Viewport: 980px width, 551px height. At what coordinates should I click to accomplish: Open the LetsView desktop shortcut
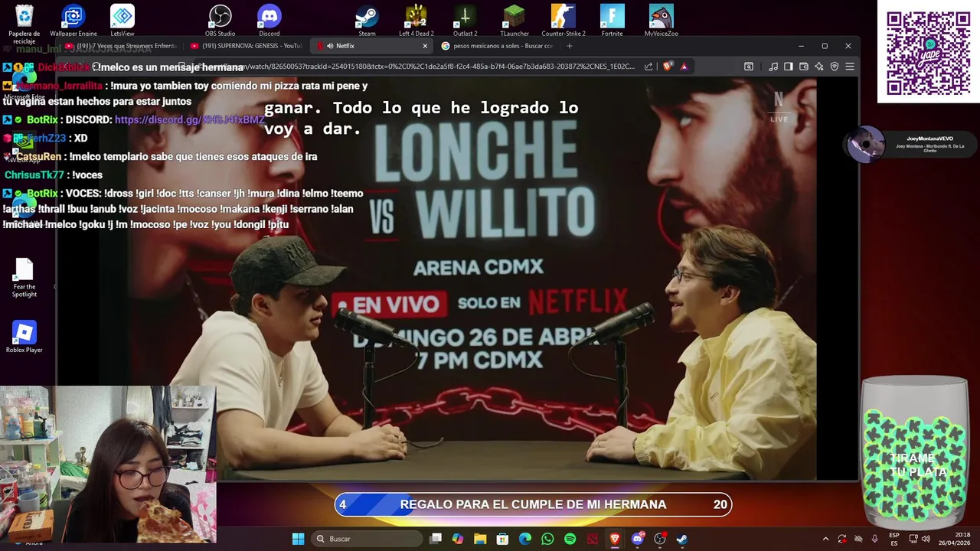(x=122, y=21)
